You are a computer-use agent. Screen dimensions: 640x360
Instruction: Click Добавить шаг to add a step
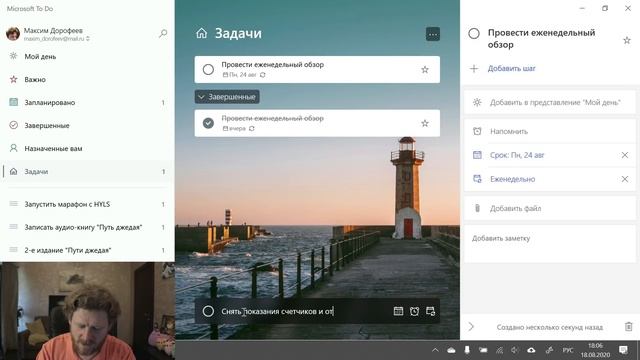point(511,69)
